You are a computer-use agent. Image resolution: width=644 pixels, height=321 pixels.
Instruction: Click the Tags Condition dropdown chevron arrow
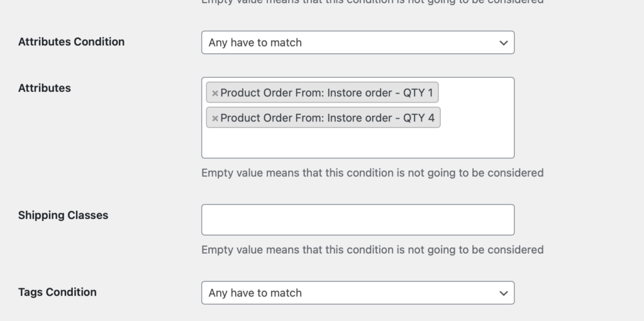pos(503,293)
